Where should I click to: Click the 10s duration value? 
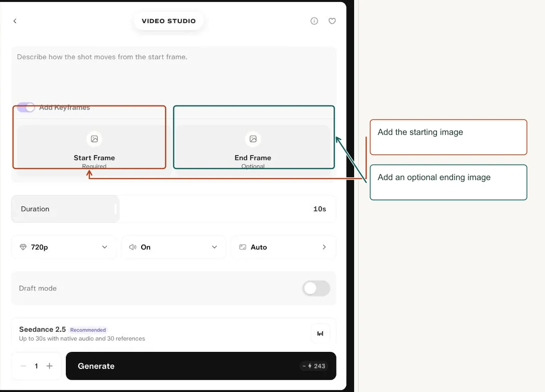click(319, 209)
